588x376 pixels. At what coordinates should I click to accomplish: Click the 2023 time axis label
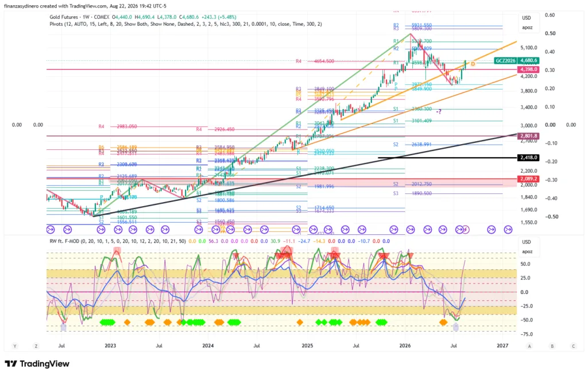click(x=110, y=346)
